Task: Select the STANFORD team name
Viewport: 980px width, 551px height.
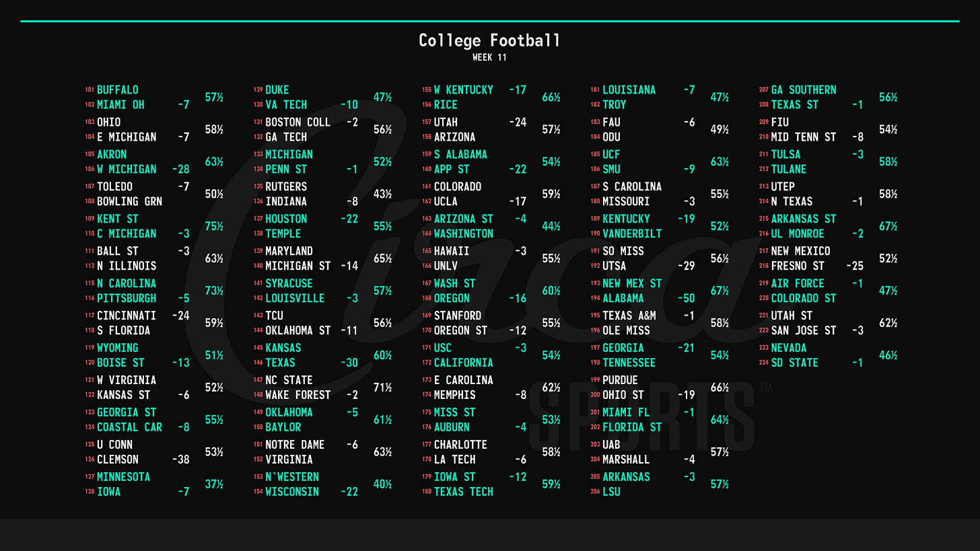Action: [x=458, y=316]
